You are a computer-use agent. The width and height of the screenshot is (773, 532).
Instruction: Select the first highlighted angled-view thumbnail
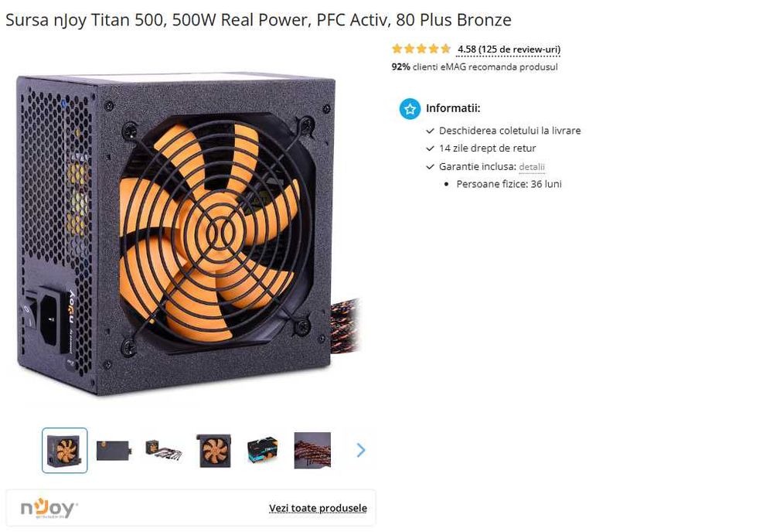pos(65,450)
